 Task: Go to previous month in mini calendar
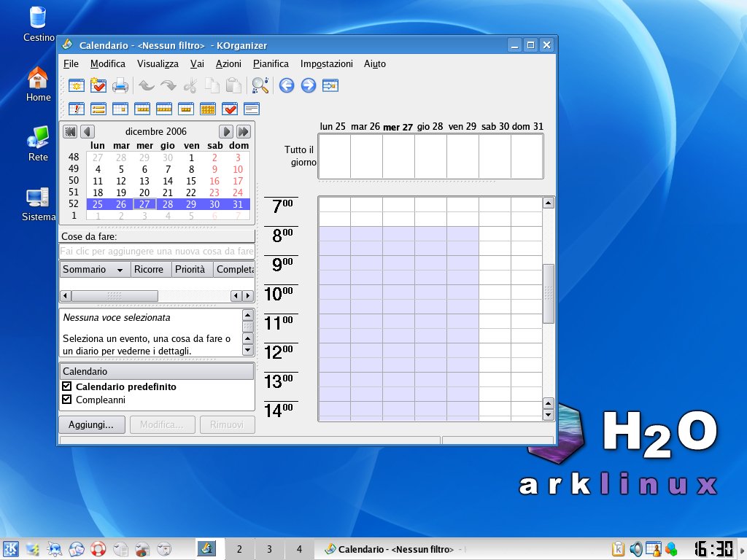pyautogui.click(x=88, y=131)
